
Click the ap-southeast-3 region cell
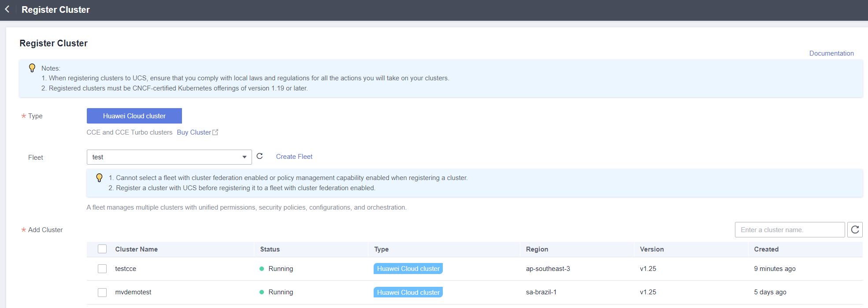tap(548, 269)
